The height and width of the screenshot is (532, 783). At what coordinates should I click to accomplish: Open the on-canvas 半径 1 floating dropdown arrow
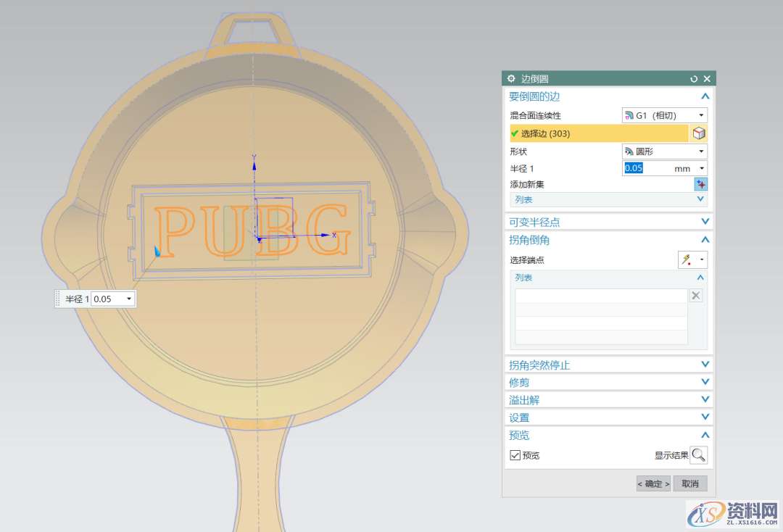tap(129, 299)
